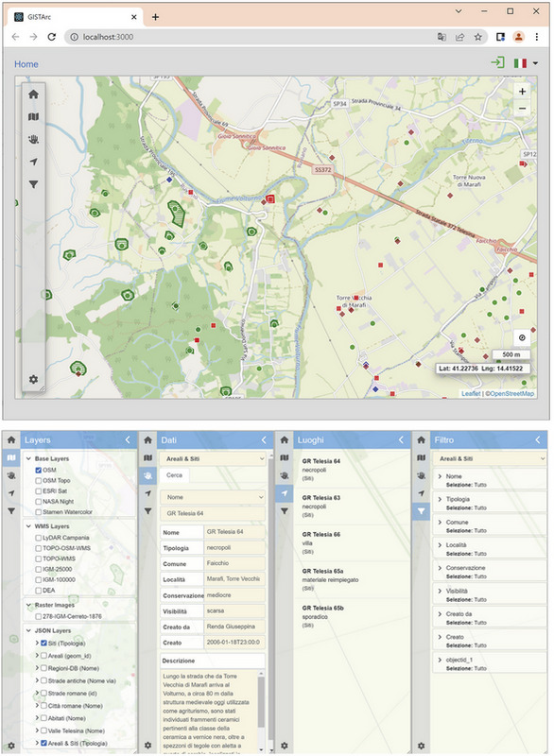Collapse the Base Layers group

[x=28, y=458]
